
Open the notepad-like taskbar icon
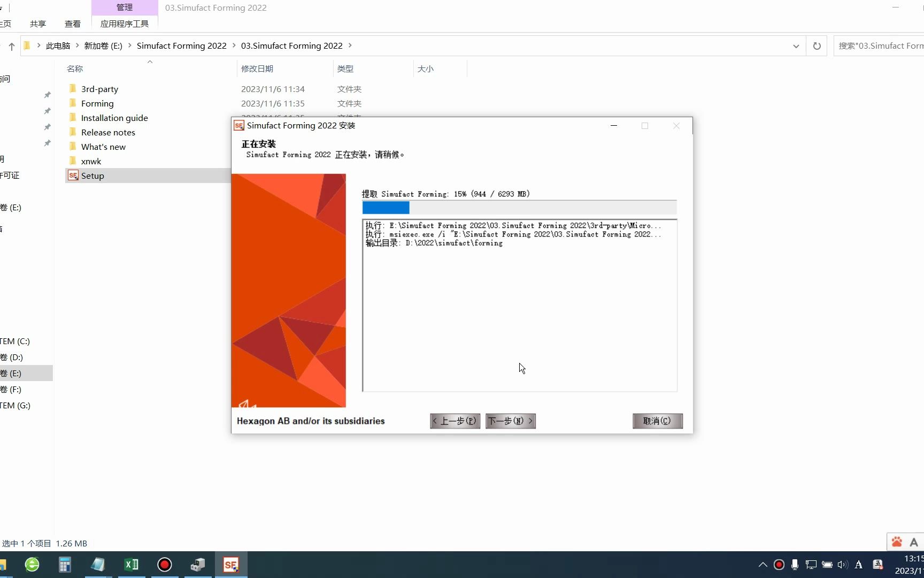(x=98, y=565)
